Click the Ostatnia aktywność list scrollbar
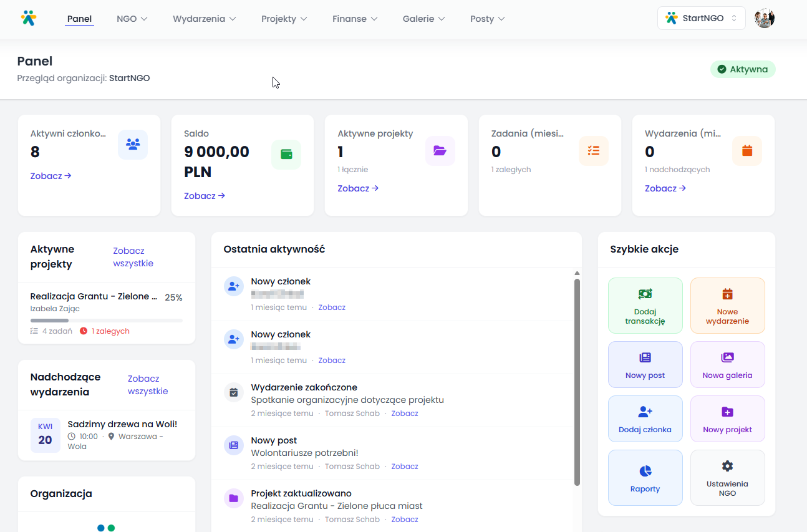807x532 pixels. point(577,380)
